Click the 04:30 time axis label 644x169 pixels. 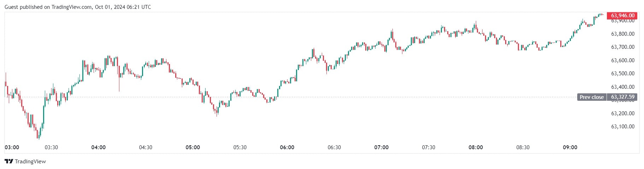[x=146, y=147]
